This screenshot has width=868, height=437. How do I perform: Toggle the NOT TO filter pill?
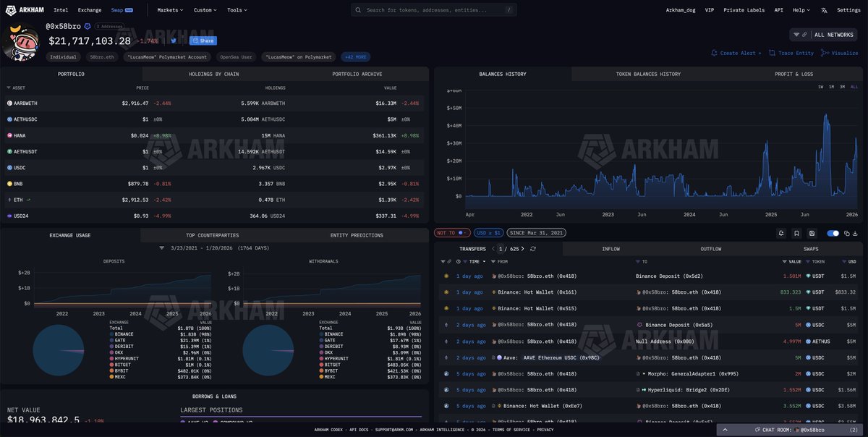452,231
